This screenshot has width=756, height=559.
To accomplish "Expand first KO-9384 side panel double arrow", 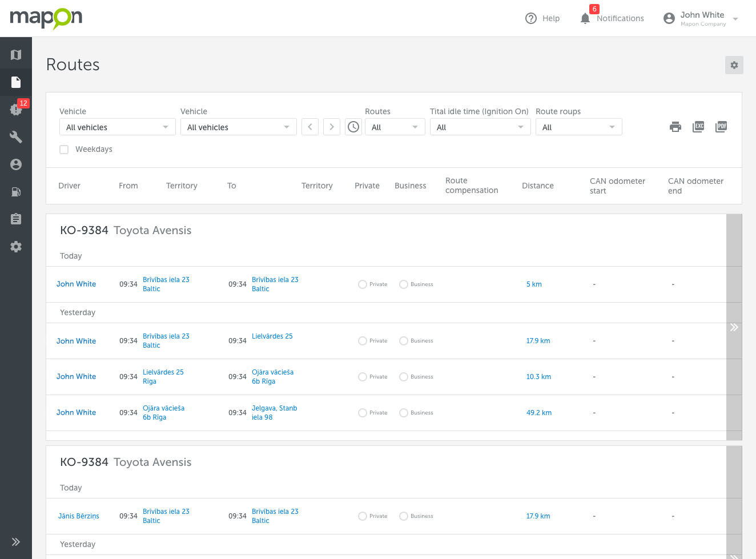I will pyautogui.click(x=734, y=327).
